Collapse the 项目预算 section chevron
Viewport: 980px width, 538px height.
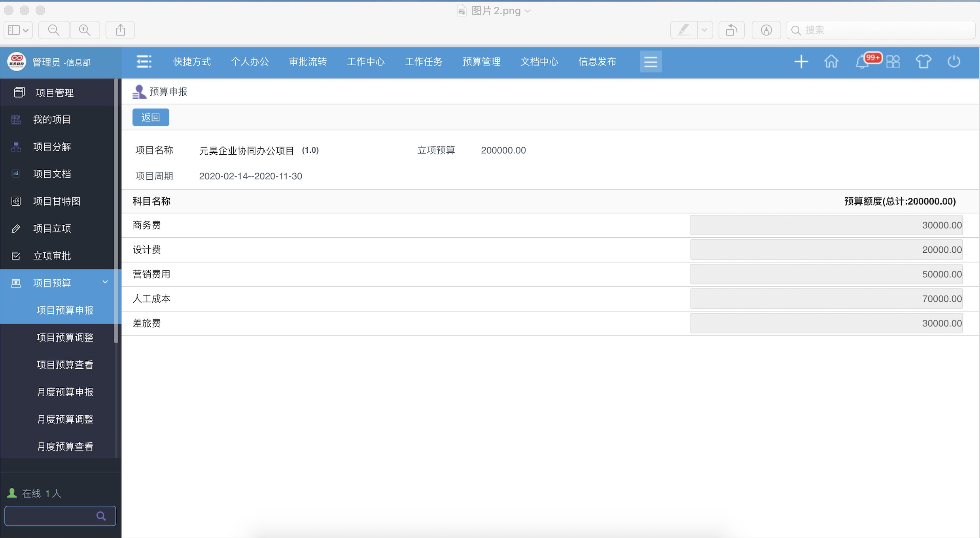pyautogui.click(x=105, y=282)
